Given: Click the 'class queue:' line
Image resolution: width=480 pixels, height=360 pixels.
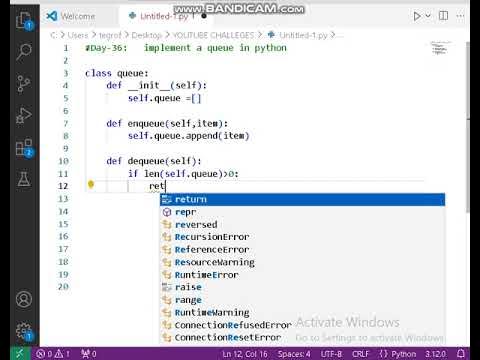Looking at the screenshot, I should pyautogui.click(x=117, y=73).
